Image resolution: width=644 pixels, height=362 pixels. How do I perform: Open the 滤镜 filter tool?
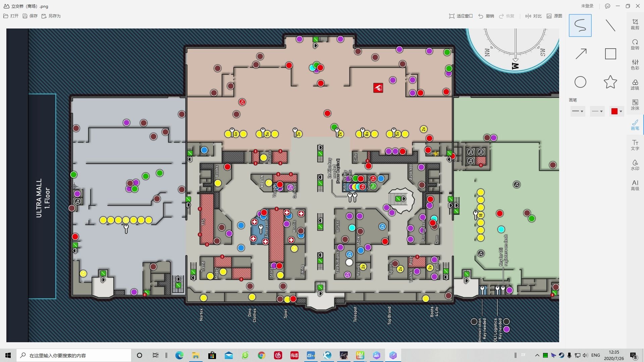click(635, 85)
